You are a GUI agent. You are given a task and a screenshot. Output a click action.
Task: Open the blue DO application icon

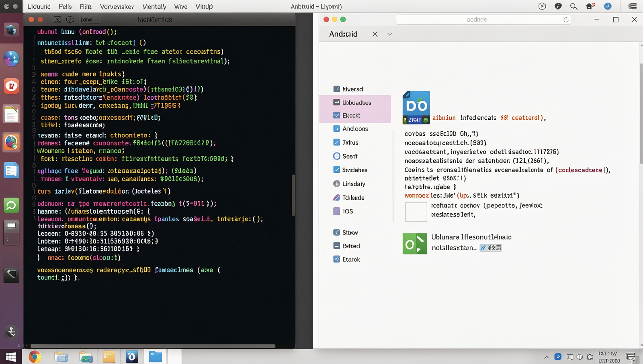click(416, 107)
